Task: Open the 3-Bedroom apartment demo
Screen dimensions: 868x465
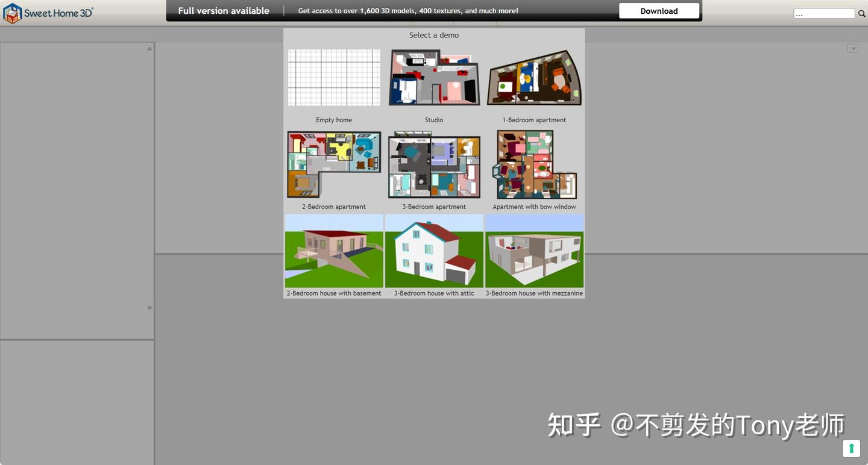Action: [433, 164]
